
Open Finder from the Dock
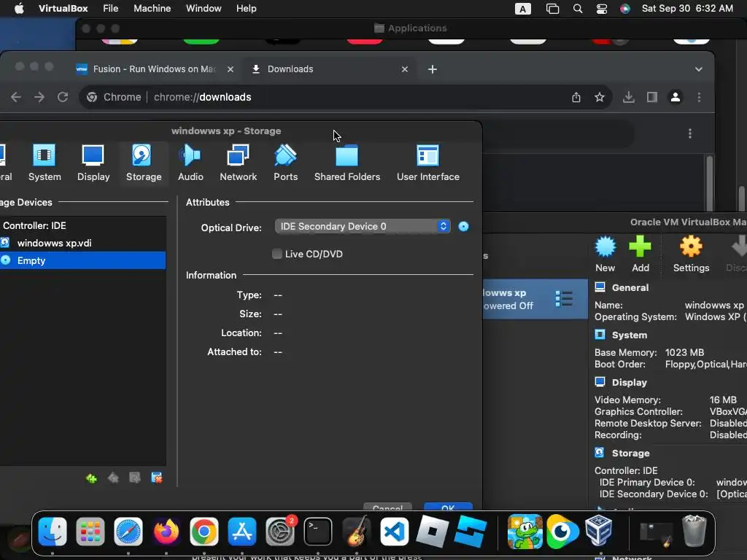(x=53, y=532)
